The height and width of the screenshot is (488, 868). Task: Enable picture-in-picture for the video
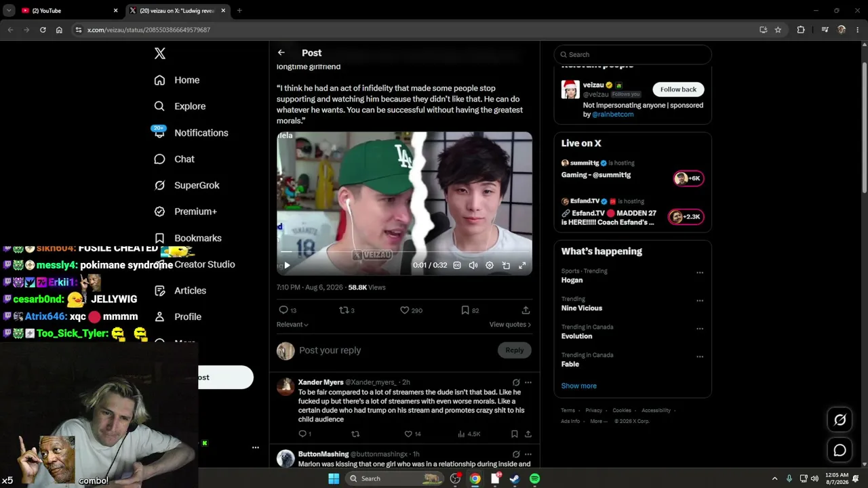(506, 266)
